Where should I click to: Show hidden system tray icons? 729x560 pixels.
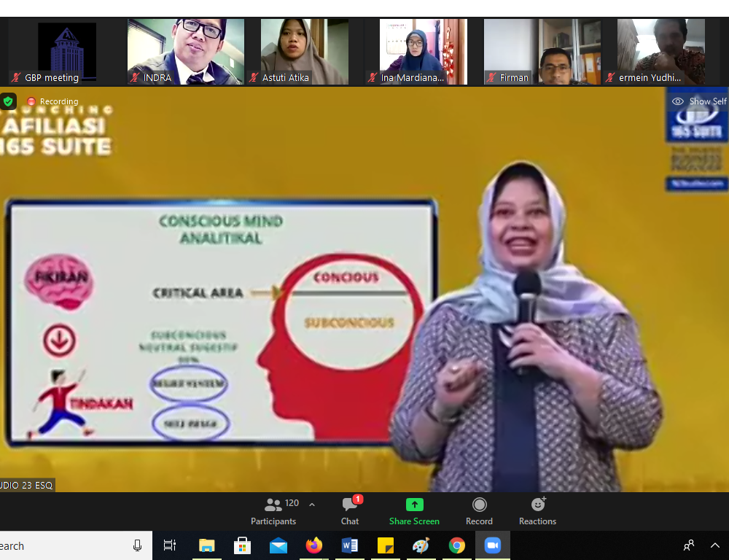714,545
